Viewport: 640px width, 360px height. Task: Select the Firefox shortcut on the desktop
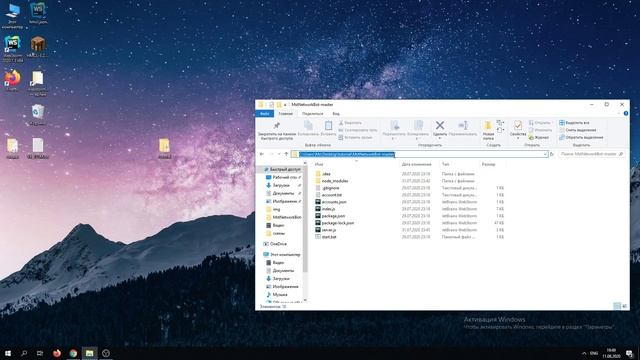coord(12,78)
